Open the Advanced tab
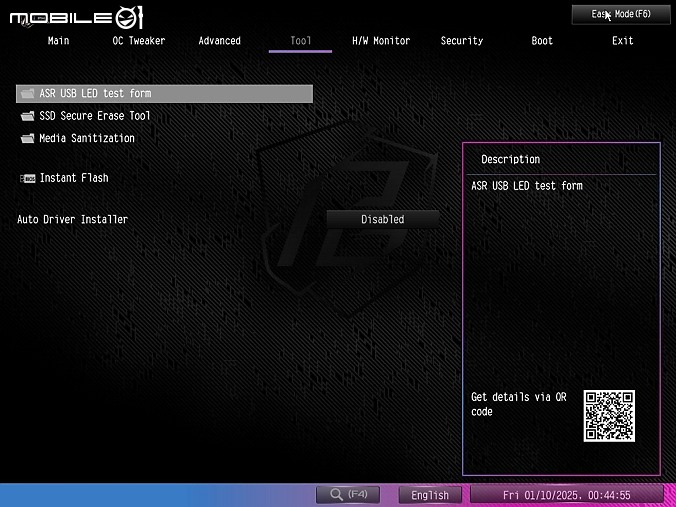The height and width of the screenshot is (507, 676). 219,41
